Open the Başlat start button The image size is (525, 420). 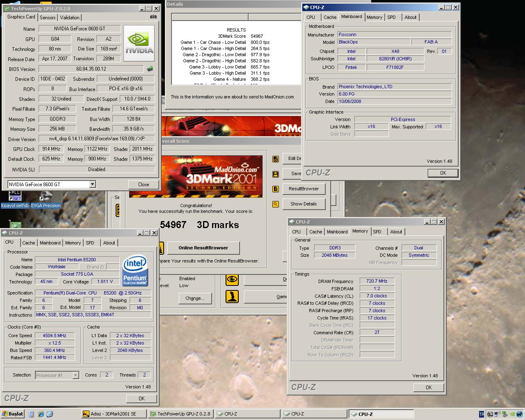[x=13, y=414]
